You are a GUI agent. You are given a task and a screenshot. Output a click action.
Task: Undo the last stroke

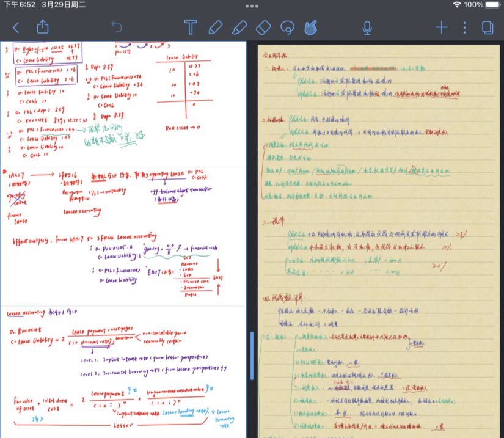point(116,27)
